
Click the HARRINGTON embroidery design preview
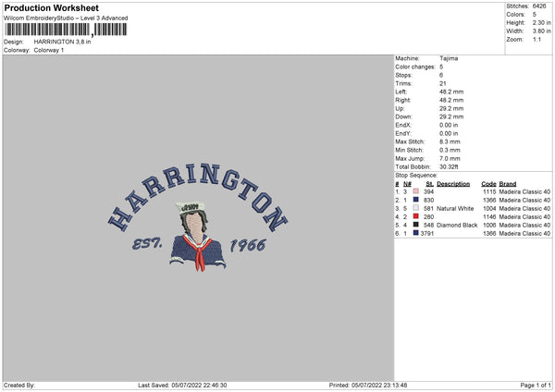click(198, 217)
